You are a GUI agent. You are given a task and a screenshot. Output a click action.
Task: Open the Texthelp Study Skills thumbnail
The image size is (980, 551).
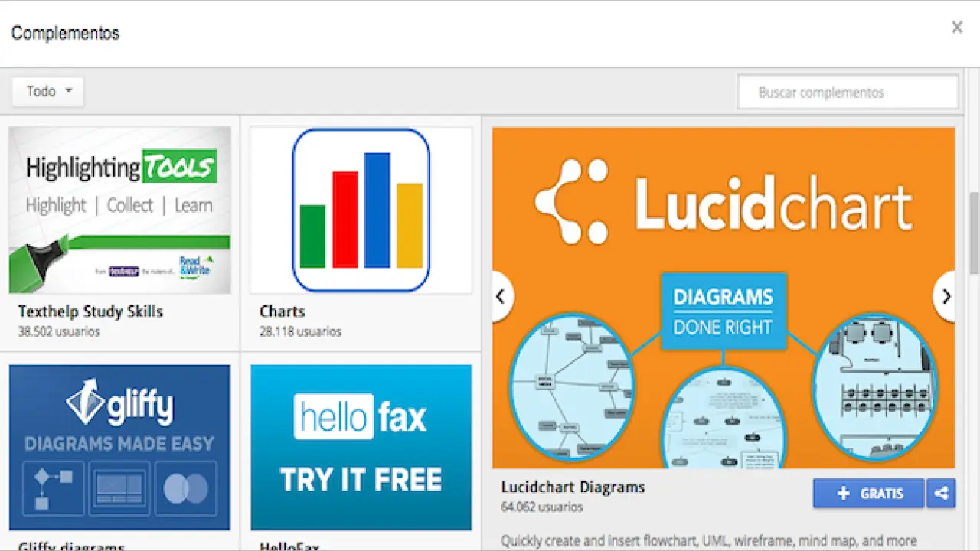119,210
